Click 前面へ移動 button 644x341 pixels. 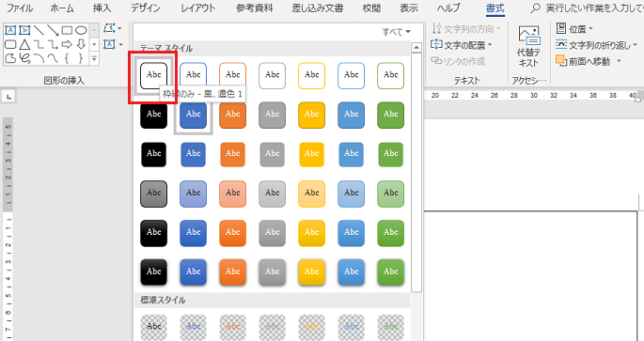tap(583, 61)
